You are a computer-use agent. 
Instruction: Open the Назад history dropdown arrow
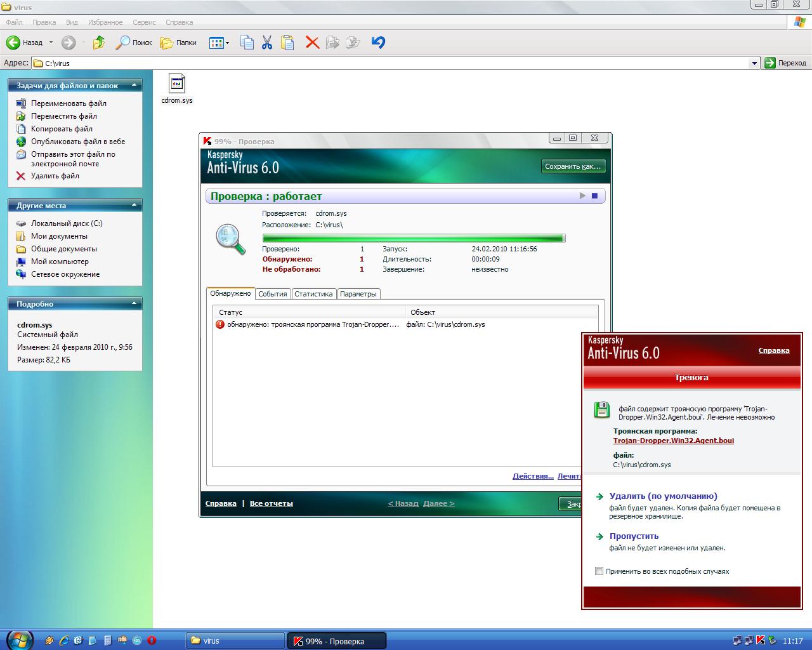click(50, 43)
